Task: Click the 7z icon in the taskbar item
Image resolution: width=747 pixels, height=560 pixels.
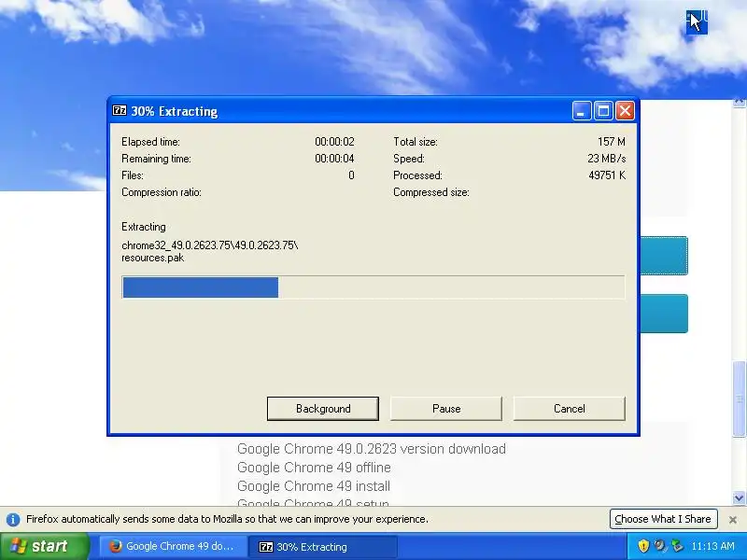Action: click(265, 547)
